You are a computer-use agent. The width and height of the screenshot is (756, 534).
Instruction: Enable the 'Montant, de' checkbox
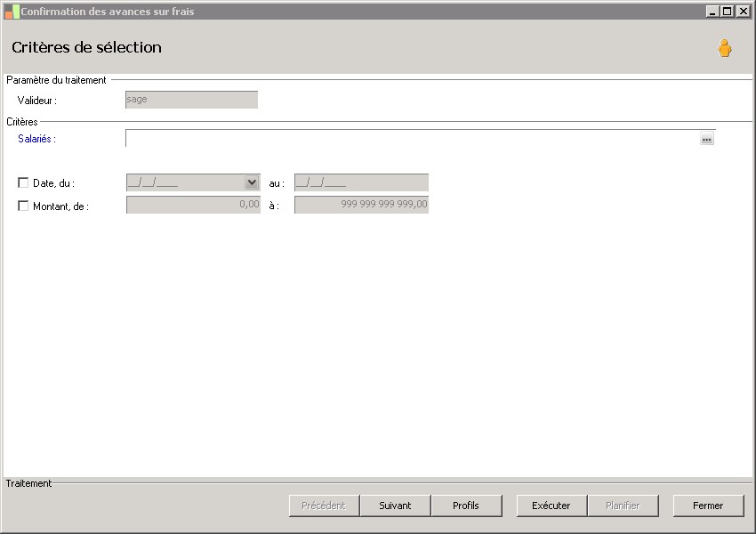pos(23,206)
